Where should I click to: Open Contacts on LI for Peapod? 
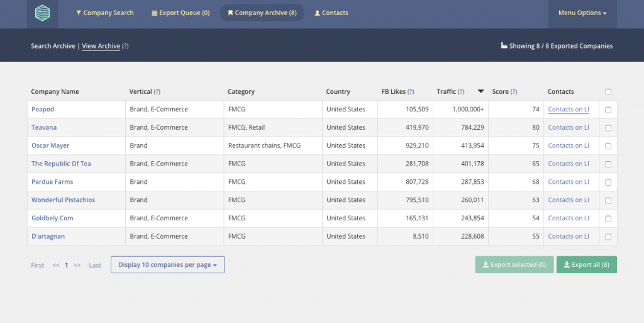[x=569, y=110]
